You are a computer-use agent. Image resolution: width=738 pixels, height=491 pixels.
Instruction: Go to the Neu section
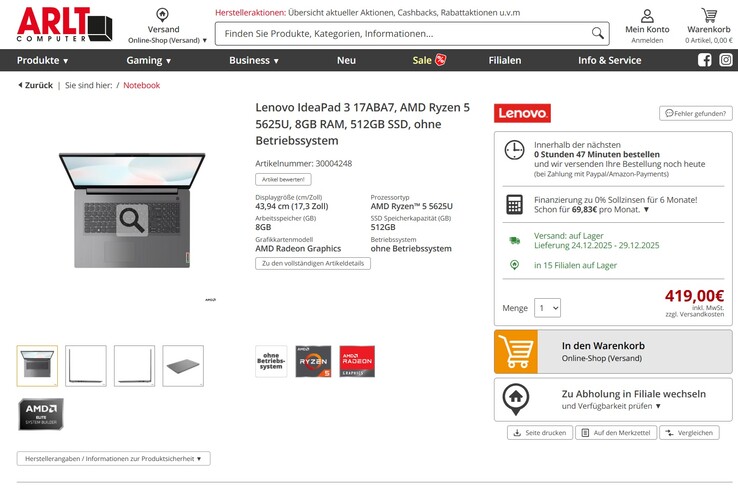pyautogui.click(x=346, y=60)
